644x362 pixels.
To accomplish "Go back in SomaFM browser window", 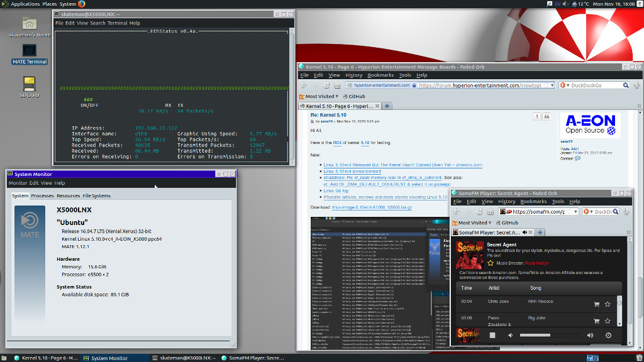I will click(x=457, y=212).
